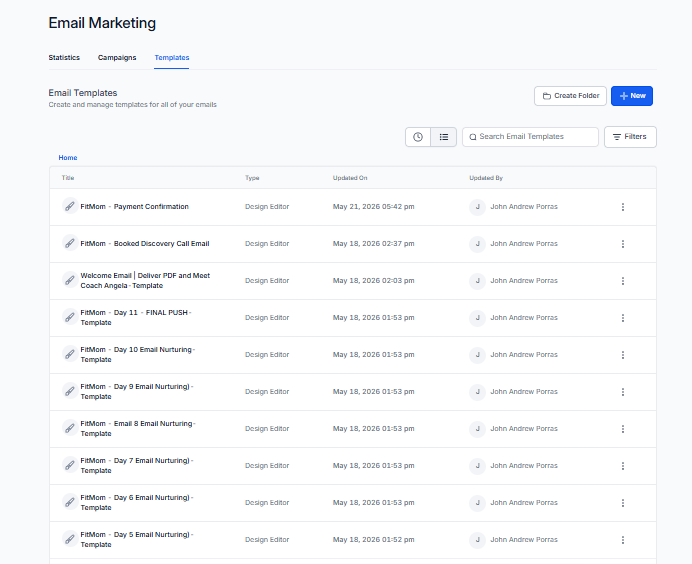Open FitMom - Day 5 Email Nurturing template
This screenshot has height=564, width=692.
pyautogui.click(x=137, y=540)
